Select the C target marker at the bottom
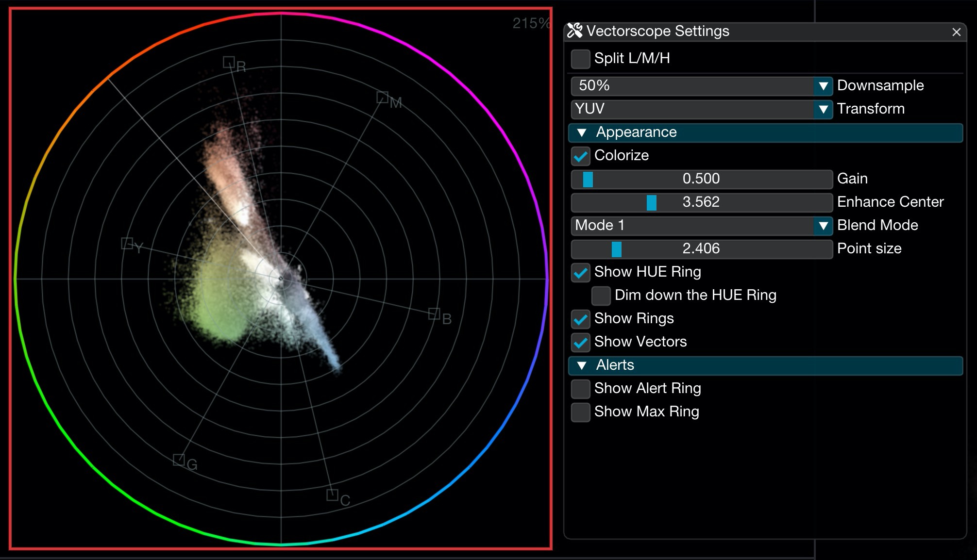 [333, 494]
